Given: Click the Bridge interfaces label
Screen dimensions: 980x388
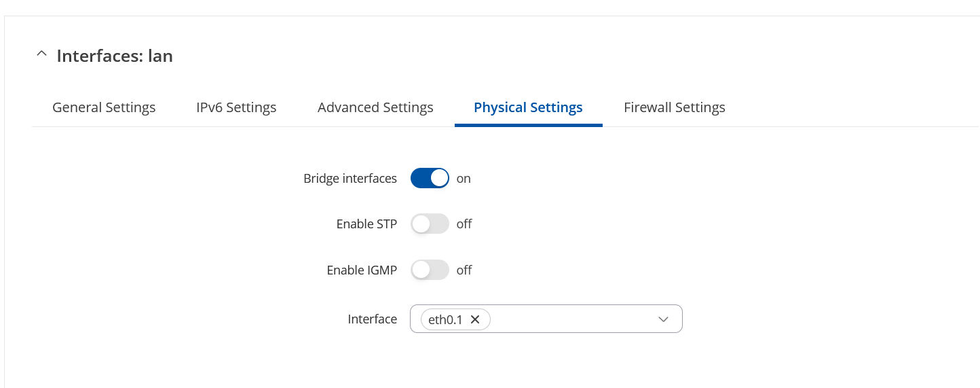Looking at the screenshot, I should pos(350,179).
